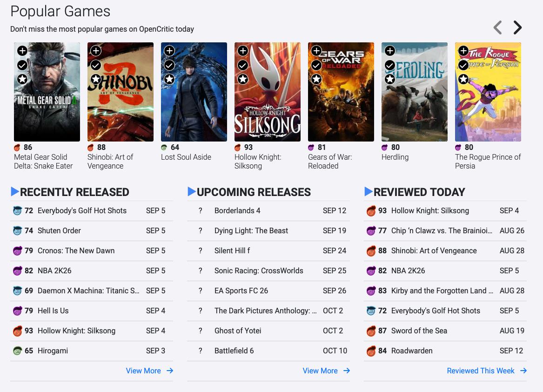Select Cronos: The New Dawn row
Screen dimensions: 543x392
pos(92,251)
